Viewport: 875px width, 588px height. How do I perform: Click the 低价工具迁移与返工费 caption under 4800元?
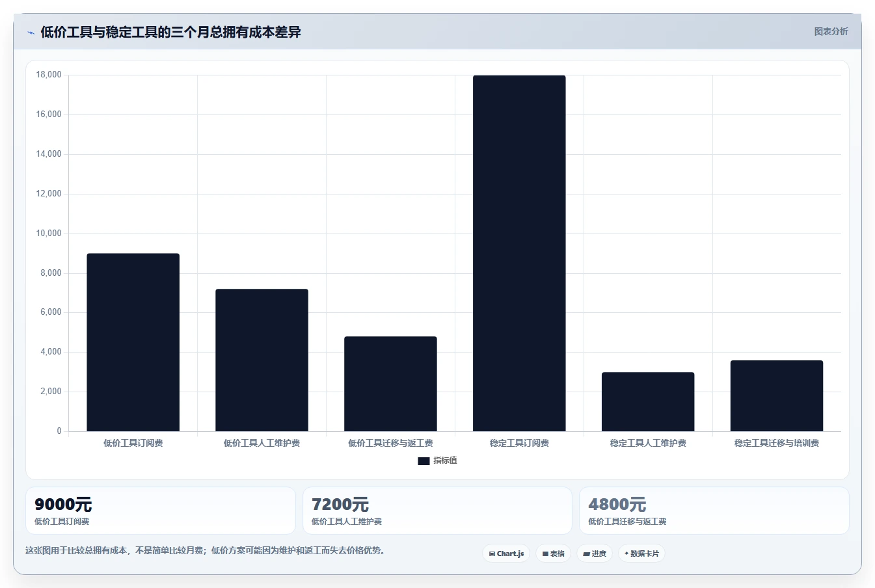pos(627,522)
